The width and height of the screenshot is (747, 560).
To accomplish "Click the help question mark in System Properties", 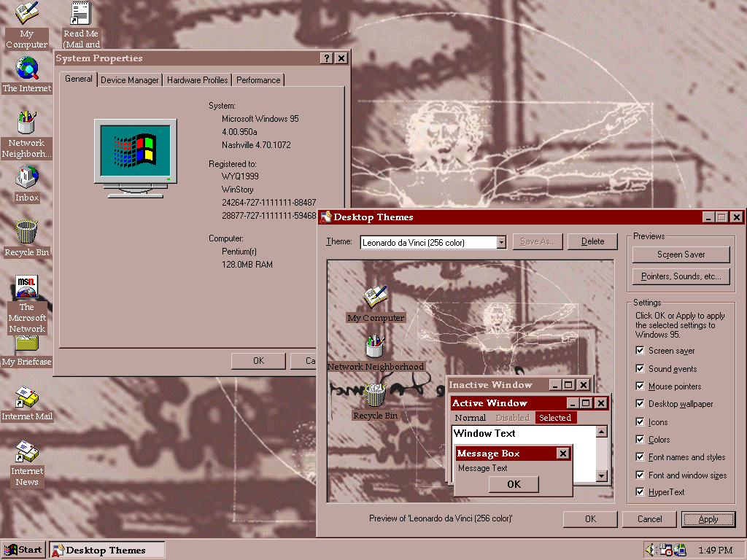I will [x=326, y=58].
